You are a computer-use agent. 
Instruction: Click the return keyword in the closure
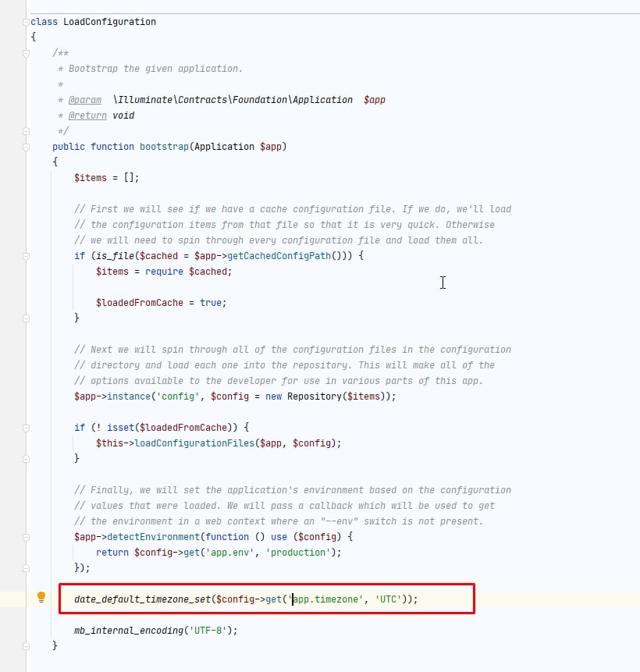pyautogui.click(x=112, y=553)
